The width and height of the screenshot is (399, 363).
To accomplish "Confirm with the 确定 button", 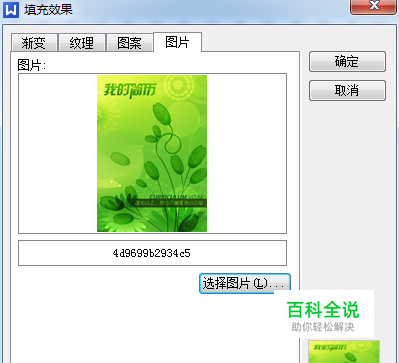I will click(347, 62).
